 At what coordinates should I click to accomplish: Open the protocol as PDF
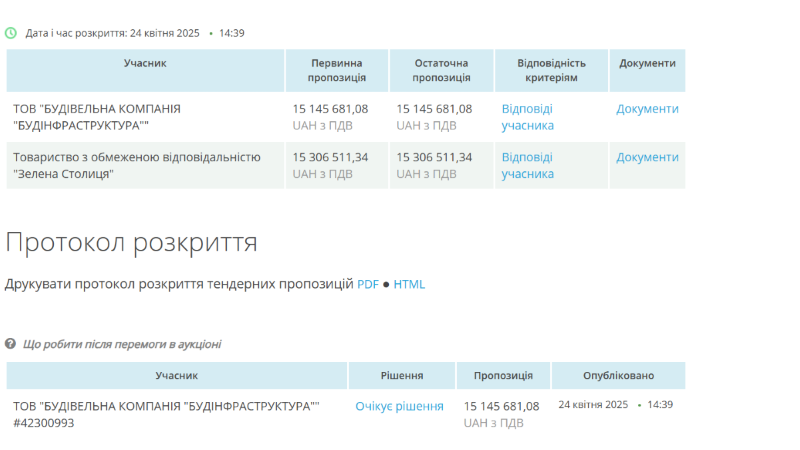pyautogui.click(x=368, y=284)
